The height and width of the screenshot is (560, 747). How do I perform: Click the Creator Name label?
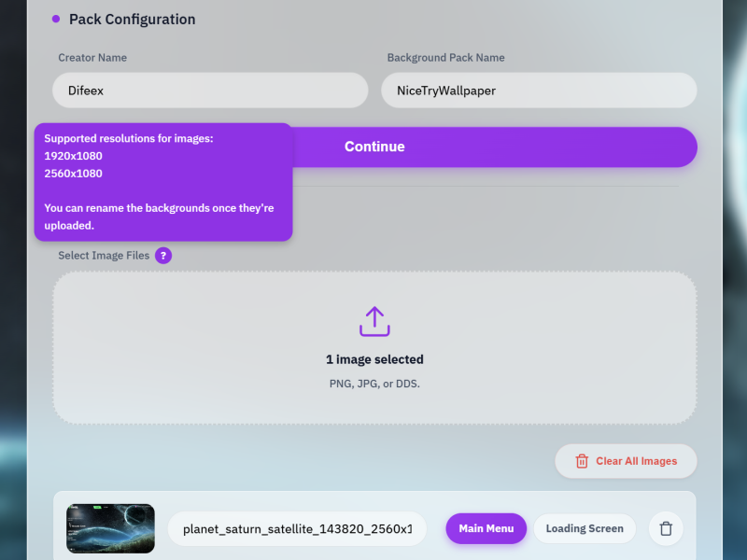click(92, 58)
